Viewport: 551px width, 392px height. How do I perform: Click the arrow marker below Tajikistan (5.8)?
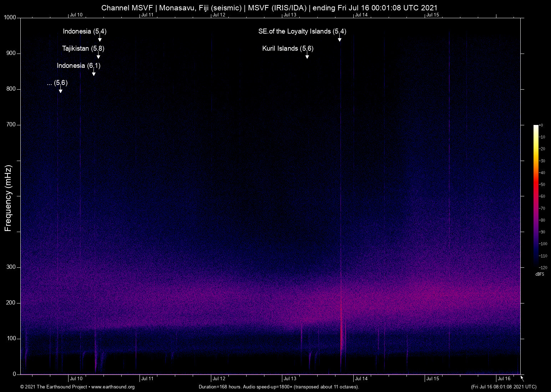click(98, 55)
